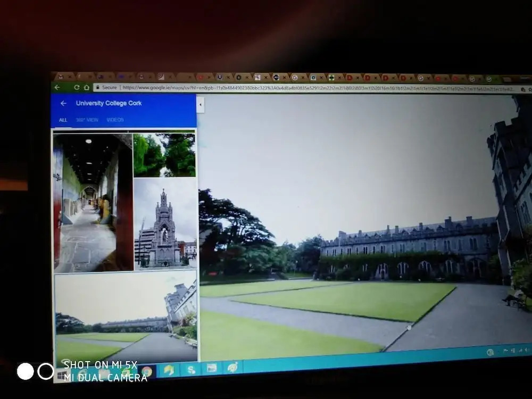Open the S app icon in the taskbar

(x=190, y=369)
